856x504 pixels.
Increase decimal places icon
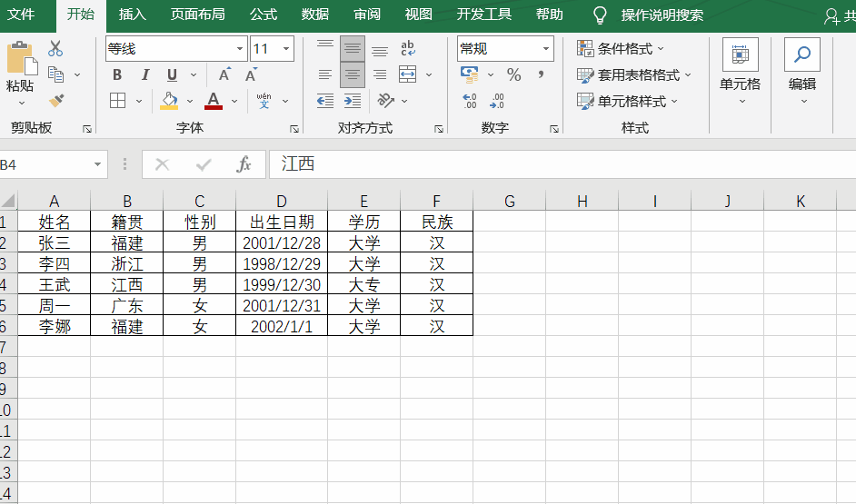click(x=470, y=101)
